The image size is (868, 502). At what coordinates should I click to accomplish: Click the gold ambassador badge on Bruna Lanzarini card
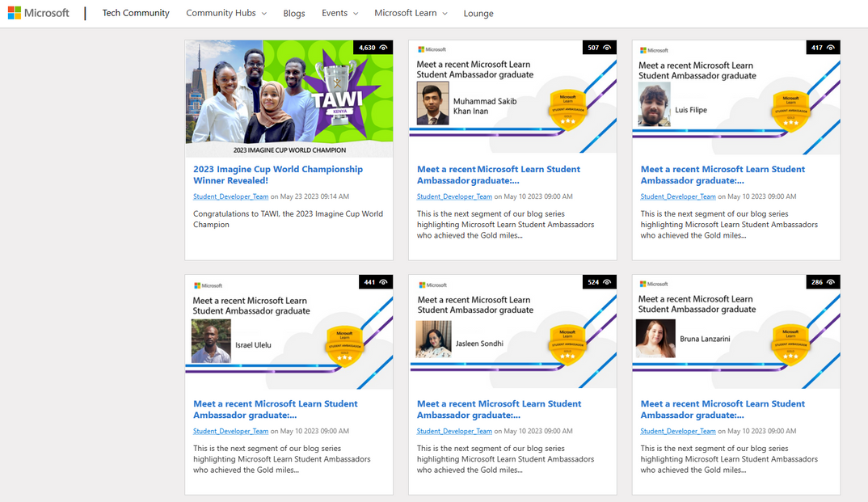tap(790, 345)
